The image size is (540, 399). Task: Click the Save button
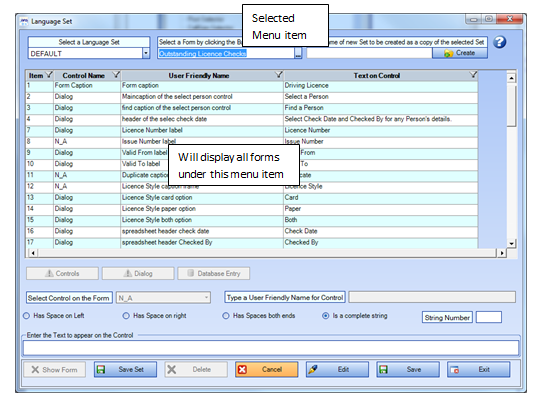[x=408, y=369]
